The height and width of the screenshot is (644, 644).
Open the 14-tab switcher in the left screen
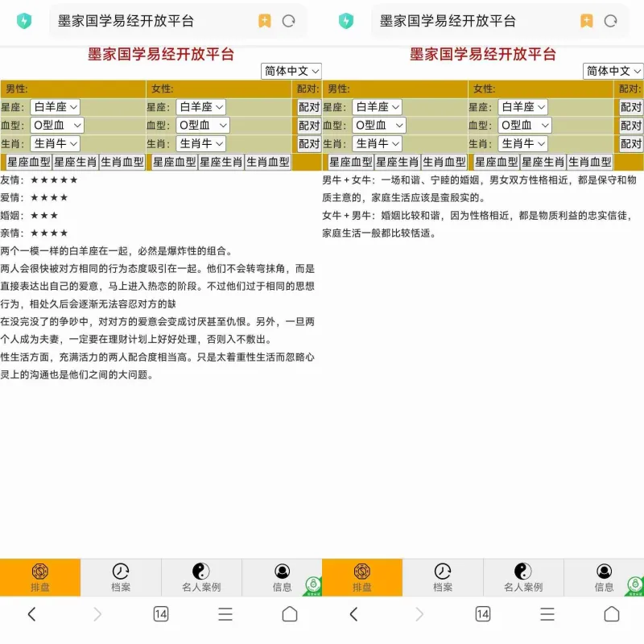(160, 614)
